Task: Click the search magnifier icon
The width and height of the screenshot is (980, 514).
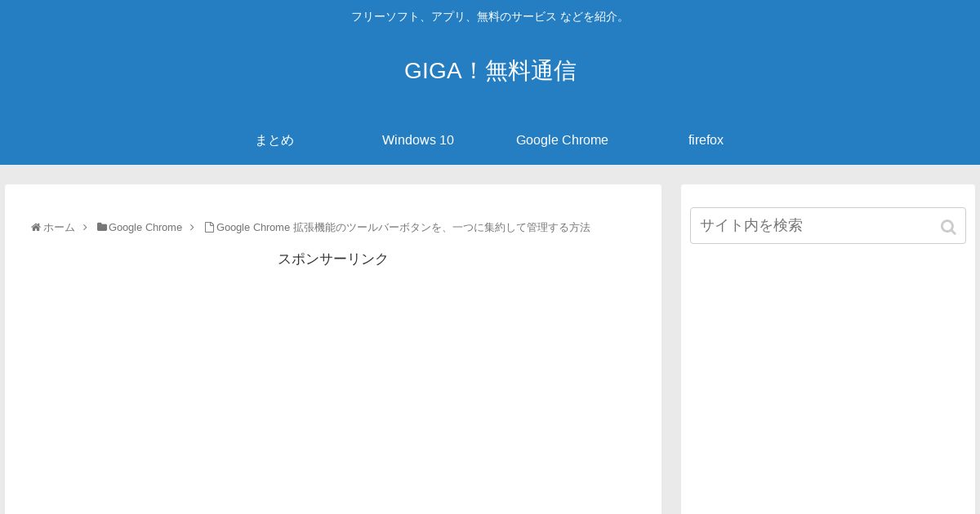Action: click(x=948, y=227)
